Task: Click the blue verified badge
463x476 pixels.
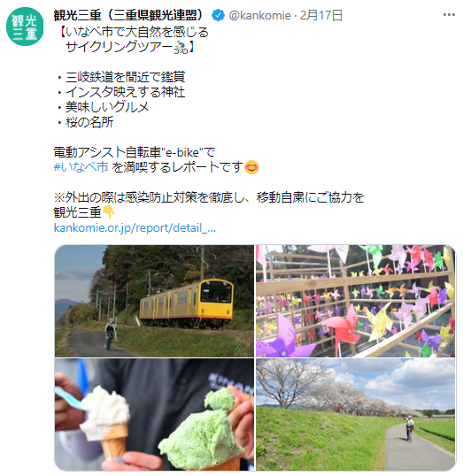Action: tap(218, 15)
